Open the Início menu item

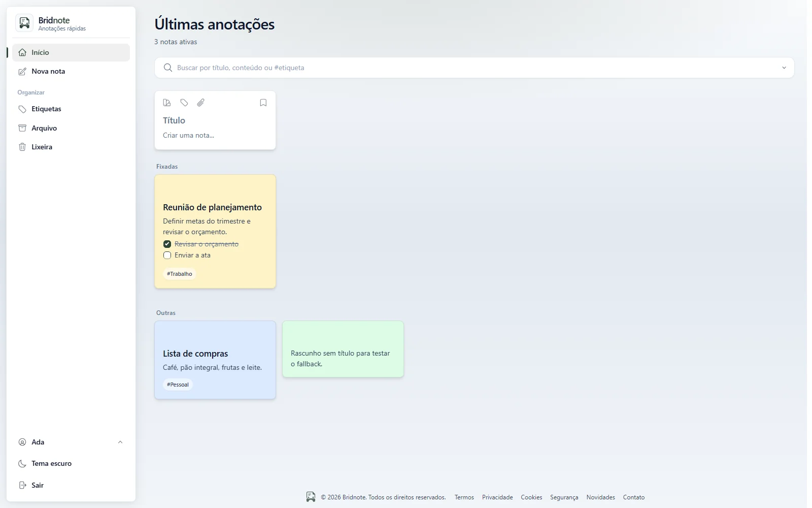click(x=71, y=52)
